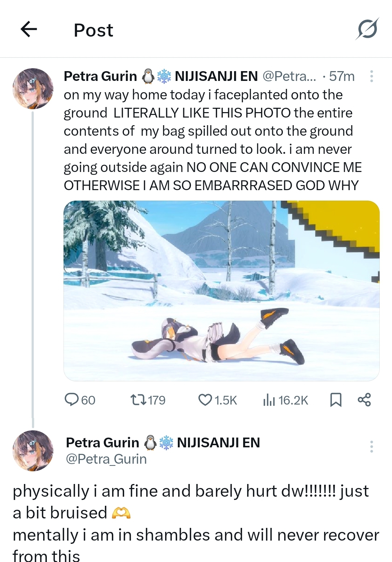Screen dimensions: 392x562
Task: Tap the "Post" header title
Action: (94, 30)
